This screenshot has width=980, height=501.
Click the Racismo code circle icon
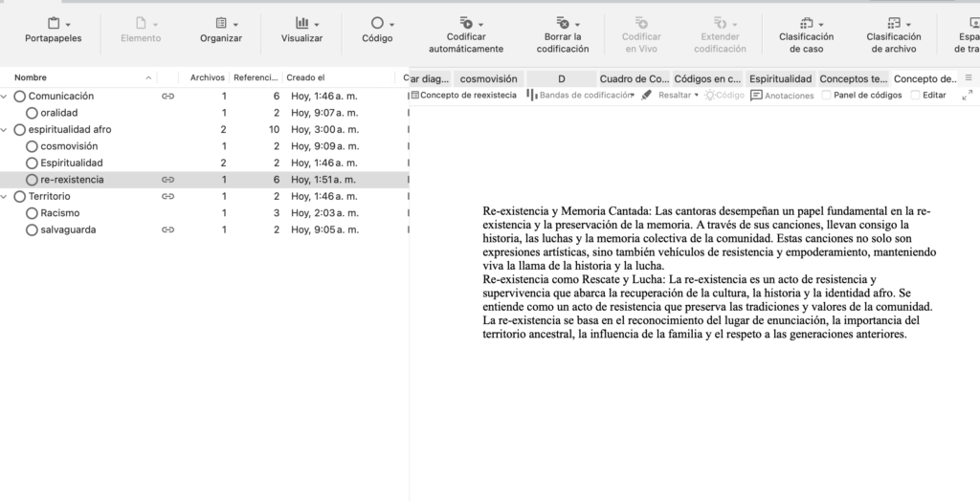point(32,213)
